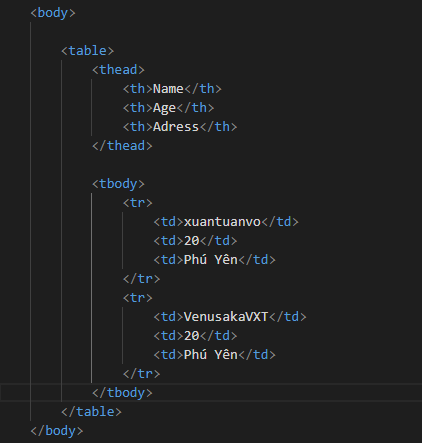Click the first Phú Yên cell text
The width and height of the screenshot is (422, 443).
pos(211,260)
